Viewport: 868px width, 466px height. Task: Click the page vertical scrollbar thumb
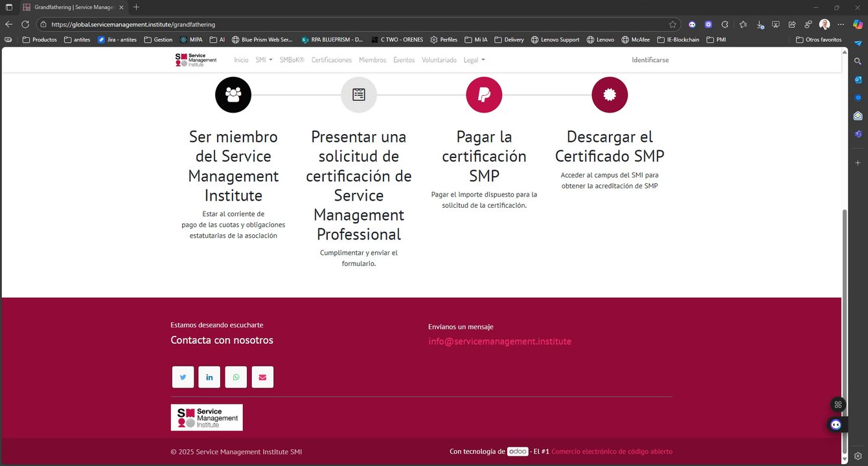[x=844, y=331]
